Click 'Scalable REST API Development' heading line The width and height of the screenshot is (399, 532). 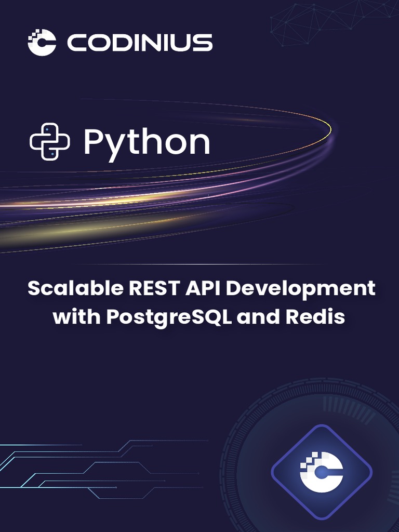(x=202, y=288)
